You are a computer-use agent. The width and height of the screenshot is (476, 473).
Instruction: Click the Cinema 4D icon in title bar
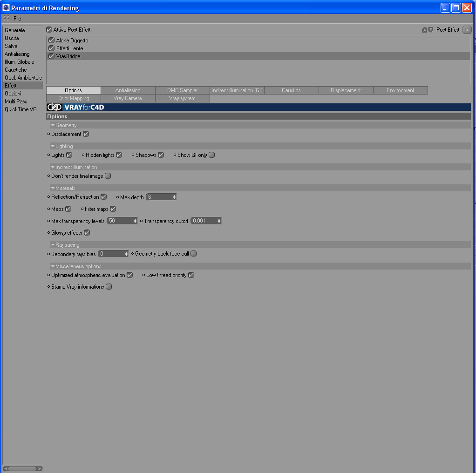(x=6, y=7)
